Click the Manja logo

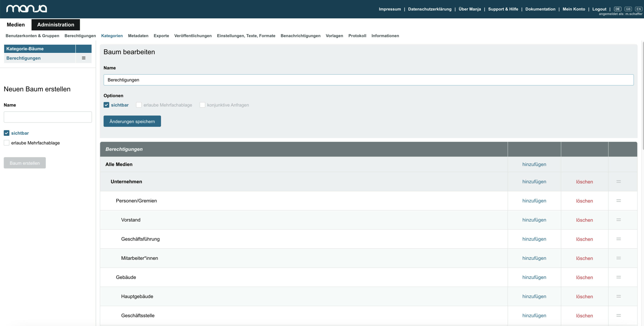click(26, 9)
